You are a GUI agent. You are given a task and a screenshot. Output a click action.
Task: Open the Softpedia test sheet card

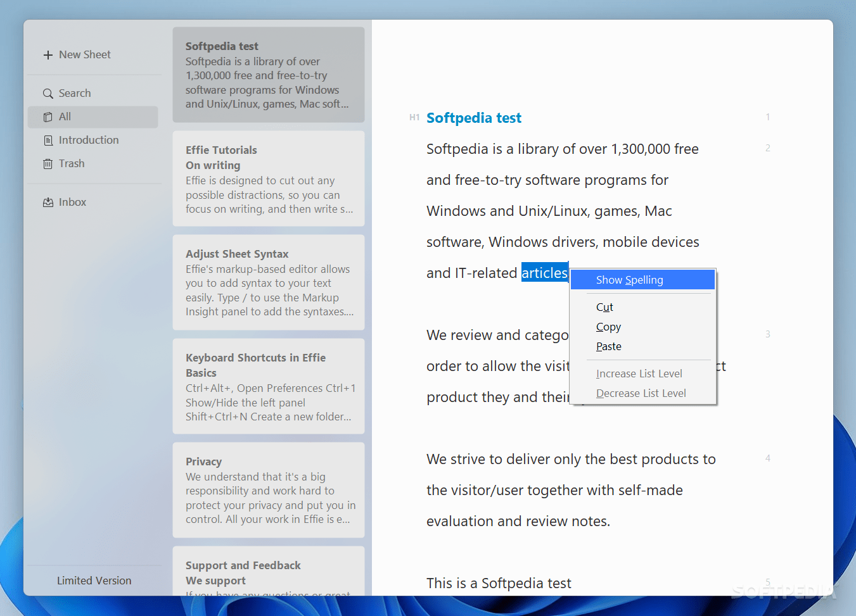pos(269,75)
